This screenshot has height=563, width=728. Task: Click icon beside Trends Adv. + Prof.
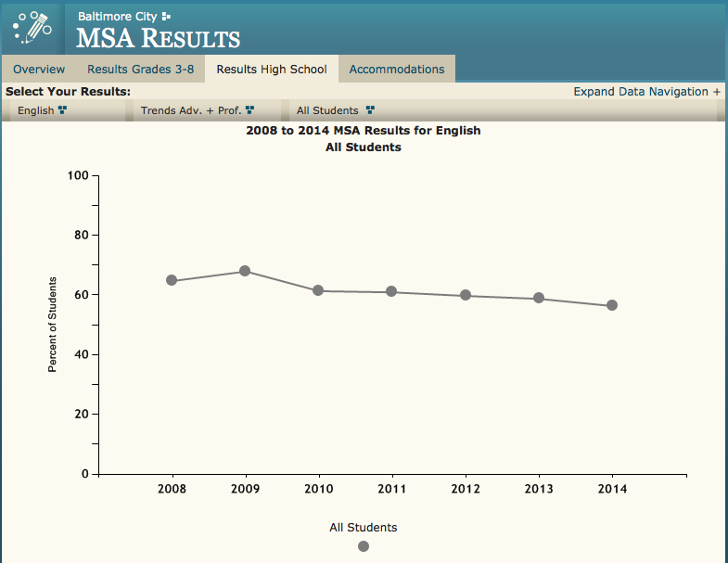click(249, 110)
